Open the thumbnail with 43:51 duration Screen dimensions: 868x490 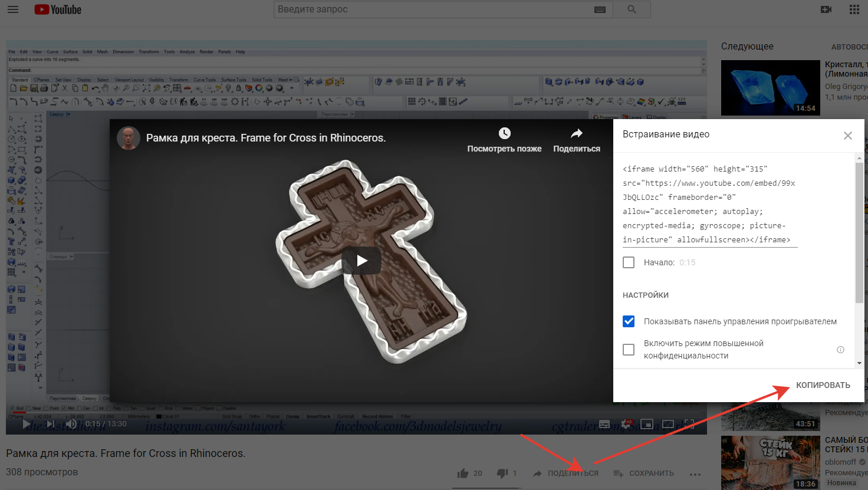coord(771,416)
